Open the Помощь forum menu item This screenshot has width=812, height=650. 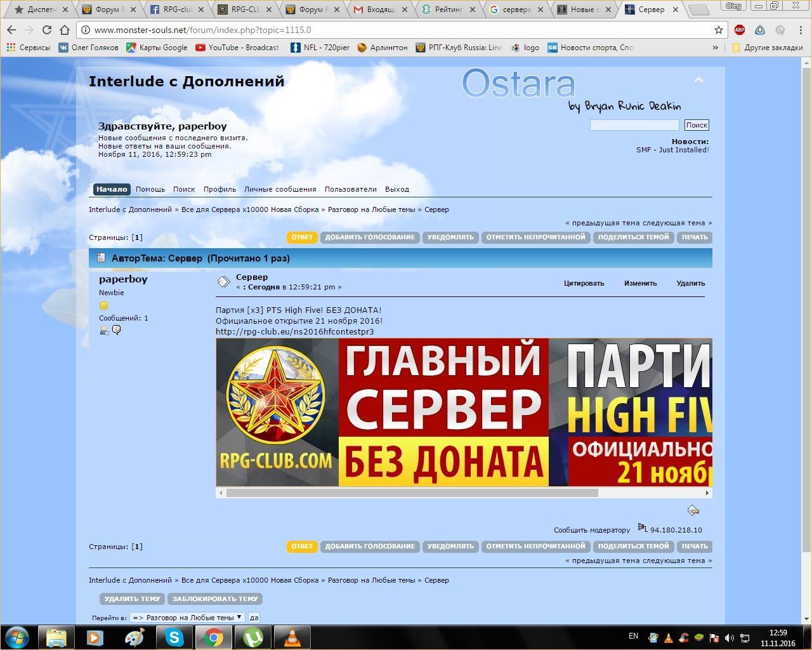tap(150, 189)
